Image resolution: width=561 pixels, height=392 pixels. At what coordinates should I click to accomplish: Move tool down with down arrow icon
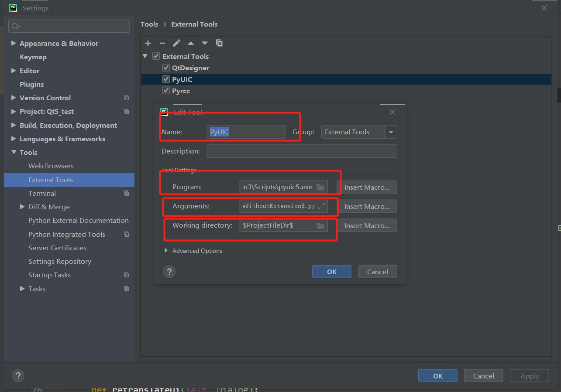click(x=204, y=43)
